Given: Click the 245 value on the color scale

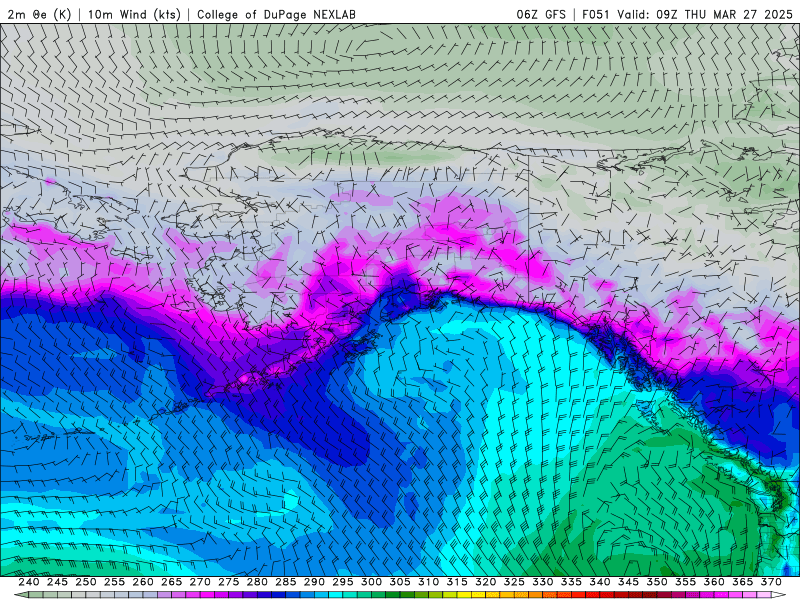Looking at the screenshot, I should tap(57, 582).
